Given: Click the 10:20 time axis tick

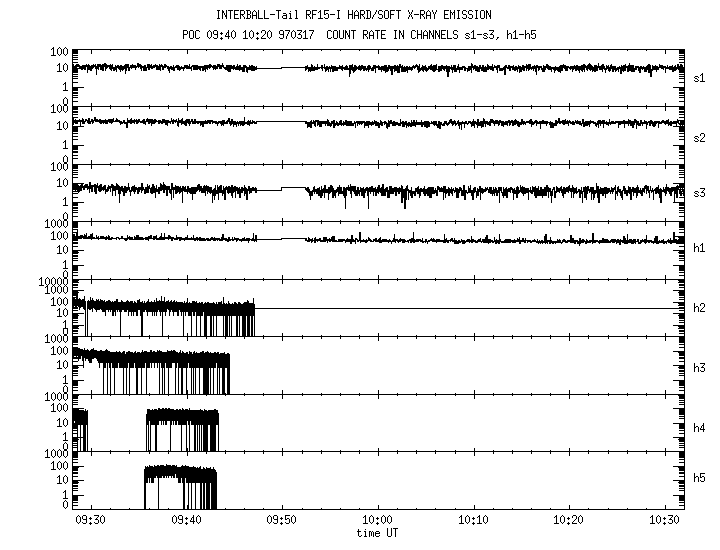Looking at the screenshot, I should pos(569,521).
